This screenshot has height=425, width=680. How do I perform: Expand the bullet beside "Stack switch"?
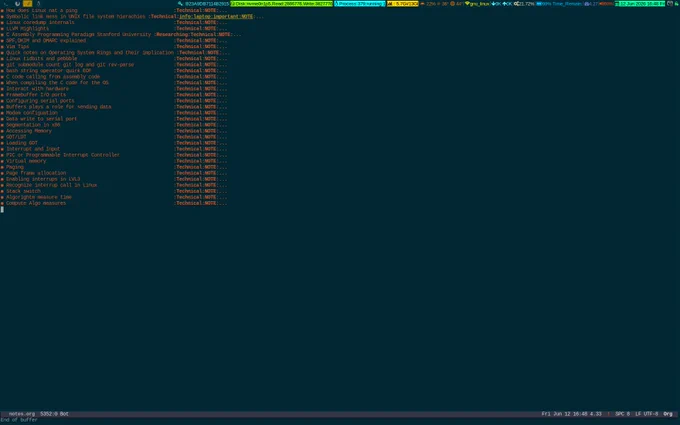tap(2, 191)
